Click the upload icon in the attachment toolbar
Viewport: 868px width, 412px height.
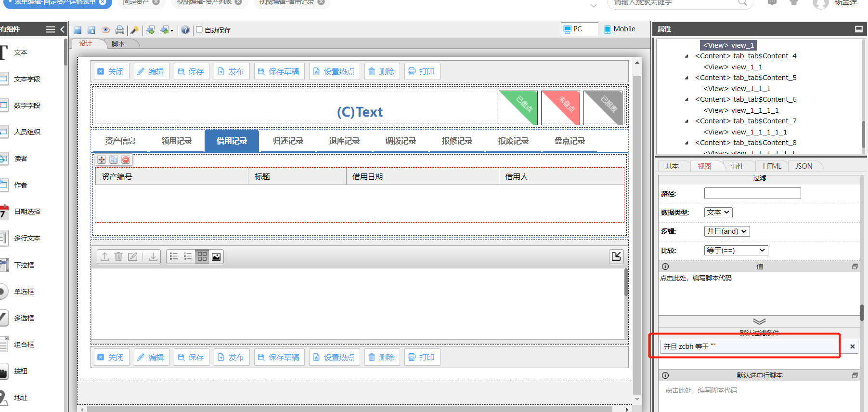(x=104, y=256)
